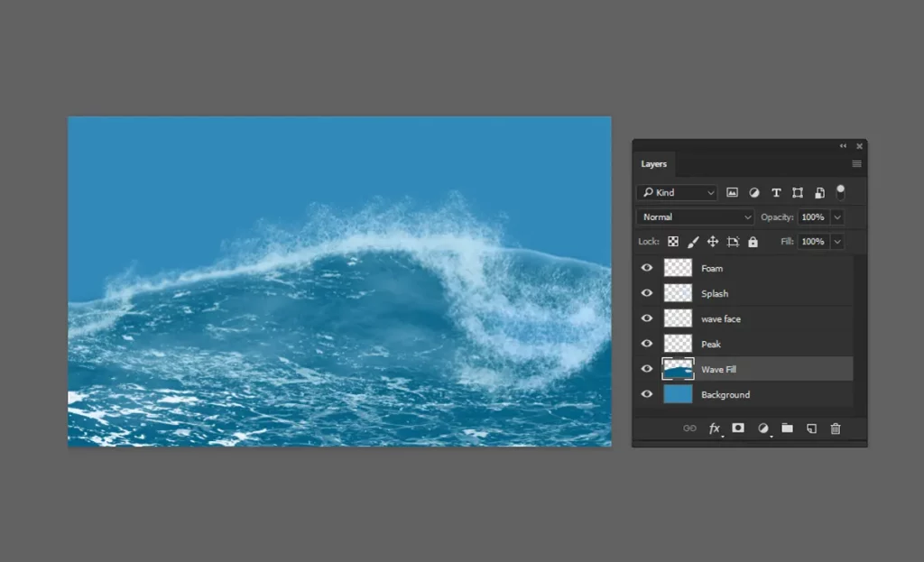Screen dimensions: 924x562
Task: Add a layer mask to Wave Fill
Action: [738, 428]
